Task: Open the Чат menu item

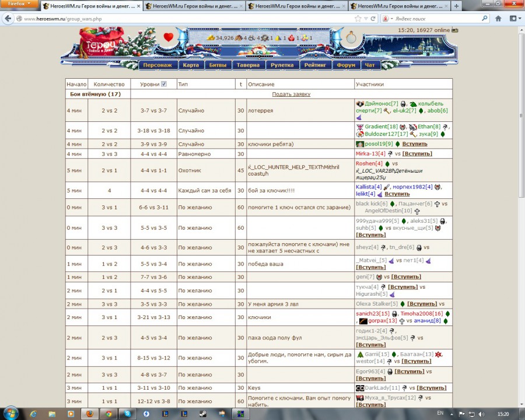Action: pyautogui.click(x=370, y=65)
